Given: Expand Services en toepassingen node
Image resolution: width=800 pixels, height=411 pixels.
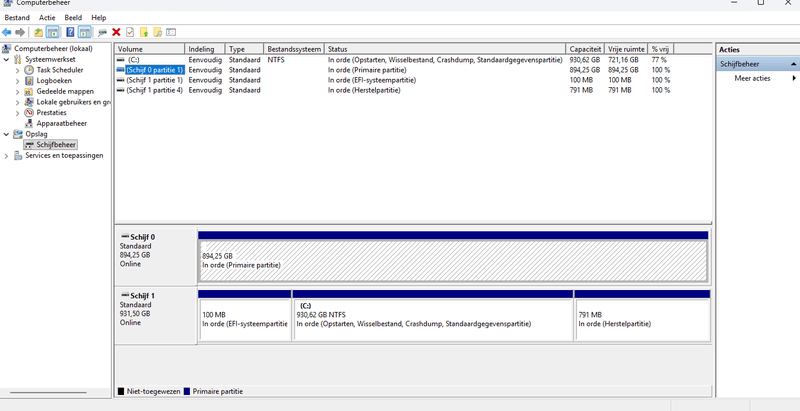Looking at the screenshot, I should tap(6, 156).
